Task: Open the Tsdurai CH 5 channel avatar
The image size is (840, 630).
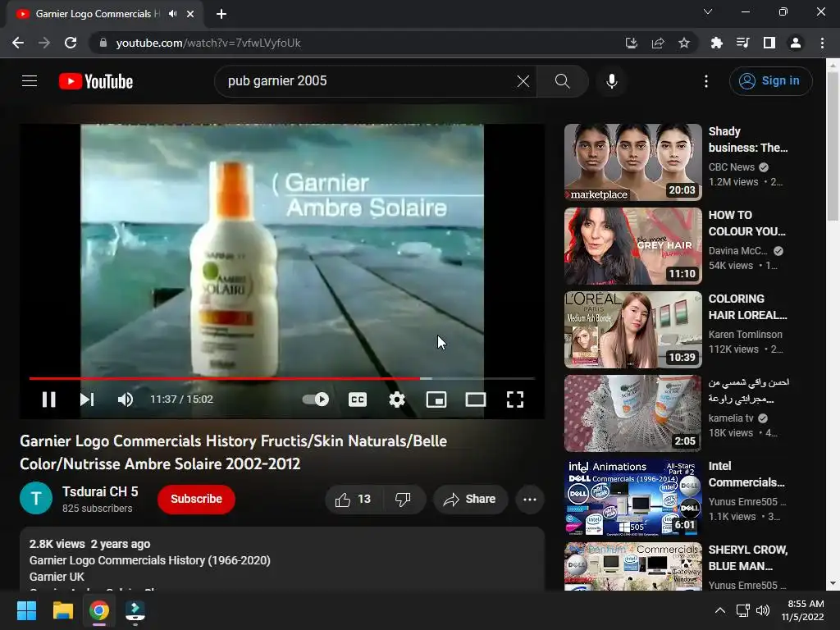Action: coord(36,498)
